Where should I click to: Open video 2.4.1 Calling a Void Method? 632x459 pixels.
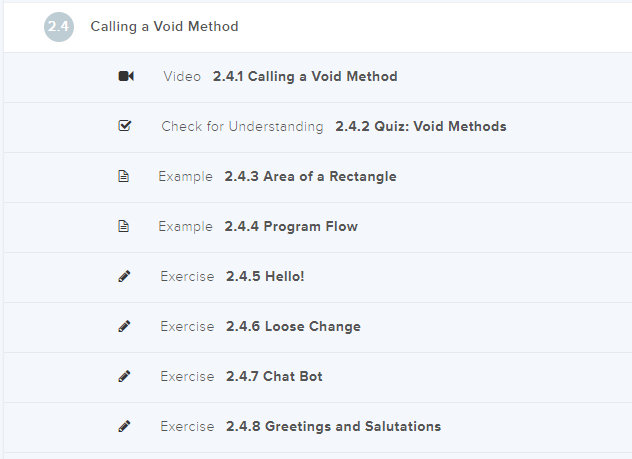(x=305, y=77)
